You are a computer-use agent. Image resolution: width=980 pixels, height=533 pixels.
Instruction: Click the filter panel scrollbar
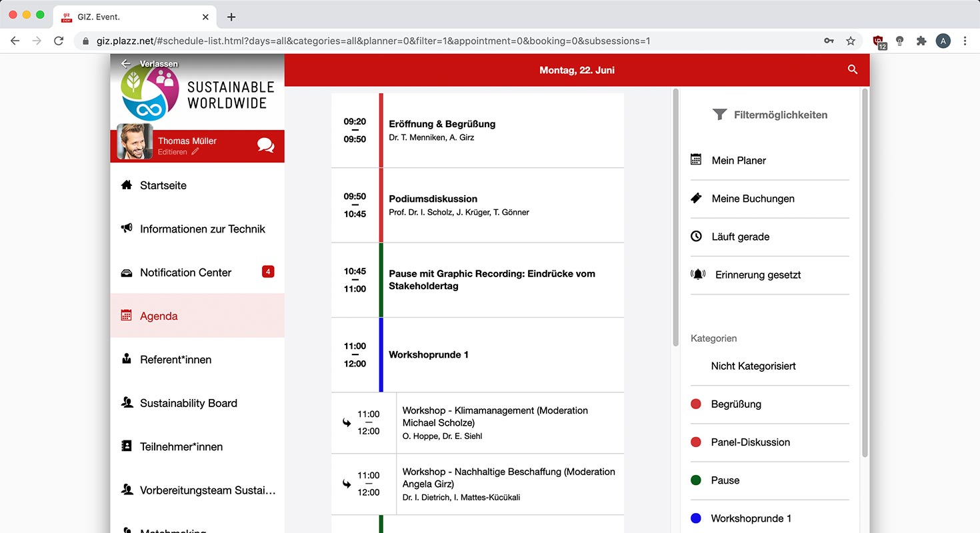point(865,273)
